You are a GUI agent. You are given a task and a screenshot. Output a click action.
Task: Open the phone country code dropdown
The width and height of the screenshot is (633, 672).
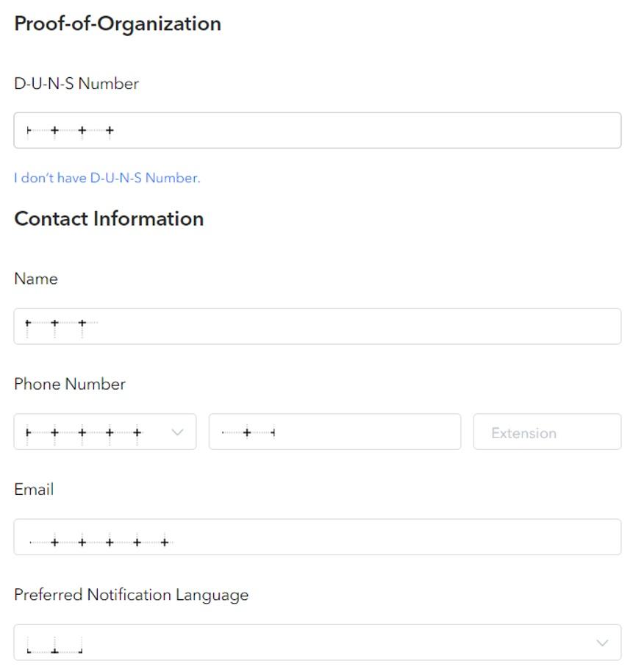point(105,432)
